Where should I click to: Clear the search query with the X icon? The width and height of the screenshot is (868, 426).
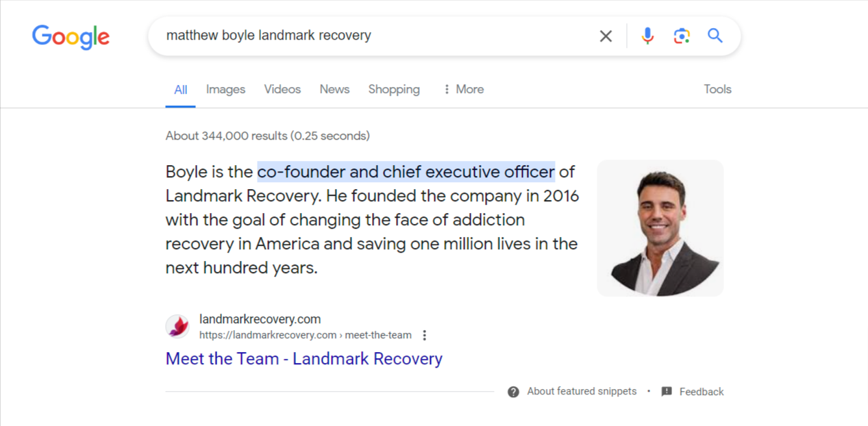606,36
